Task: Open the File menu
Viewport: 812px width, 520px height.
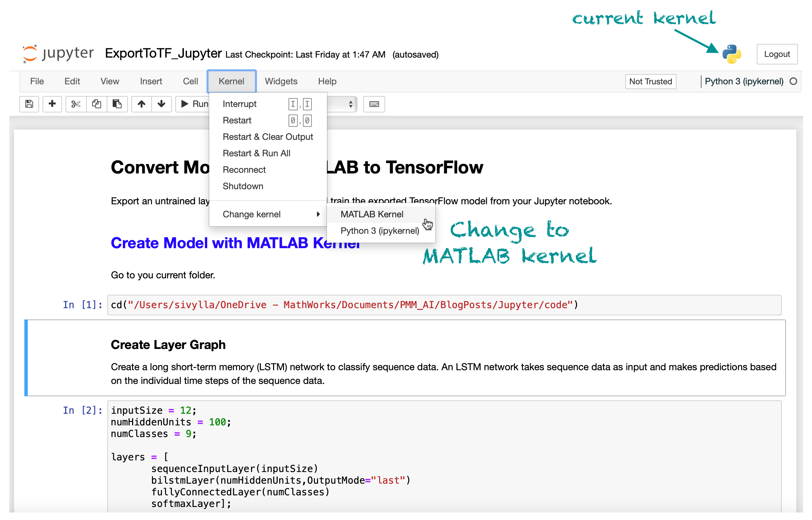Action: point(37,81)
